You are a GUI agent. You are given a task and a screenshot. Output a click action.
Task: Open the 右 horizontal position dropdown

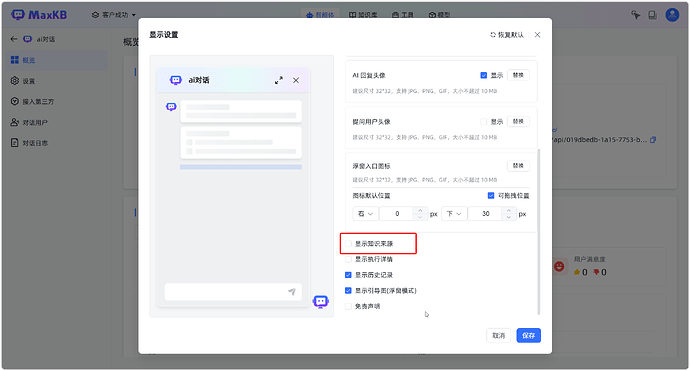(x=365, y=214)
